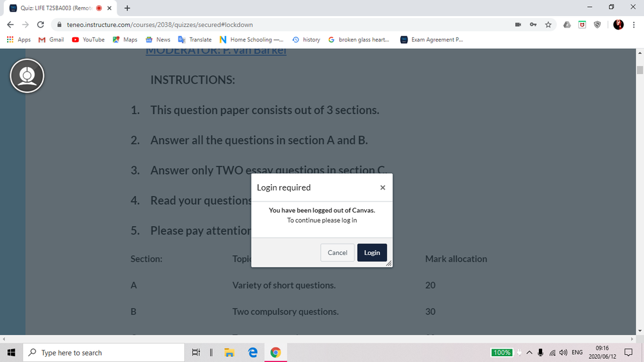Click the McAfee extension icon
This screenshot has width=644, height=362.
click(x=582, y=24)
